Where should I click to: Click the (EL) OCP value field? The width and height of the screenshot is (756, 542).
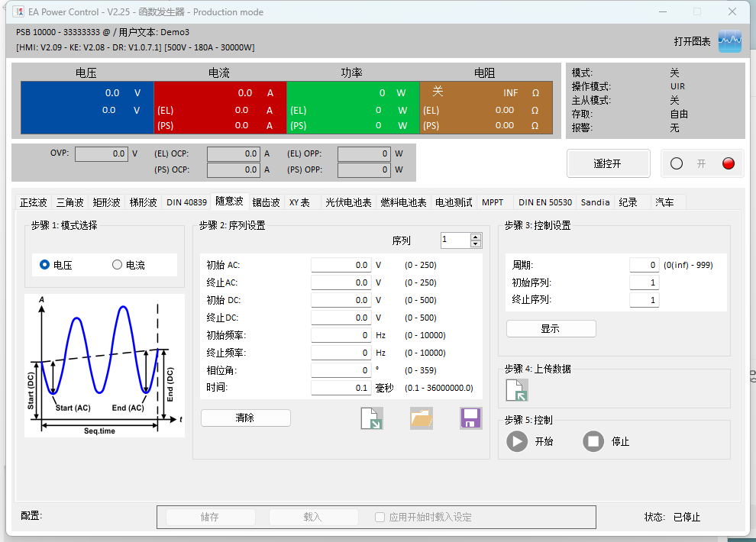coord(234,153)
